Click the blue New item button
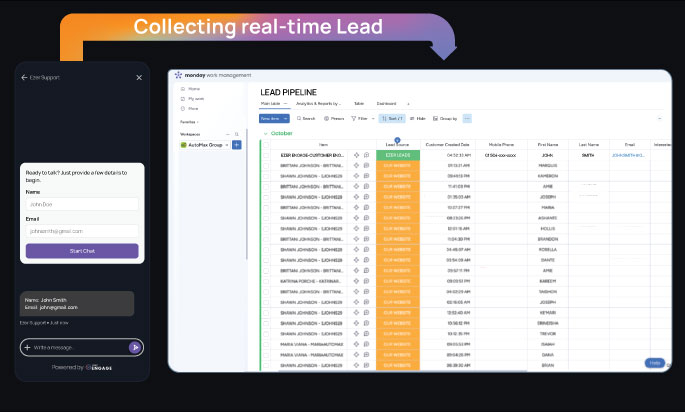Viewport: 685px width, 412px height. tap(270, 118)
